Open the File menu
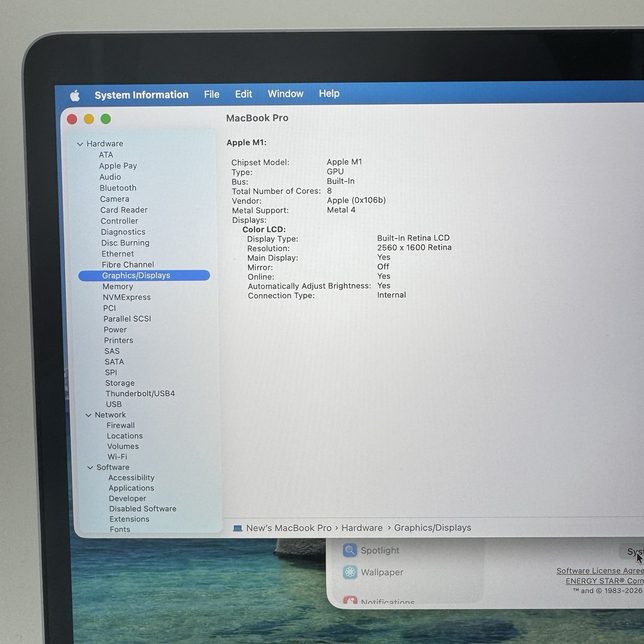Viewport: 644px width, 644px height. coord(212,95)
